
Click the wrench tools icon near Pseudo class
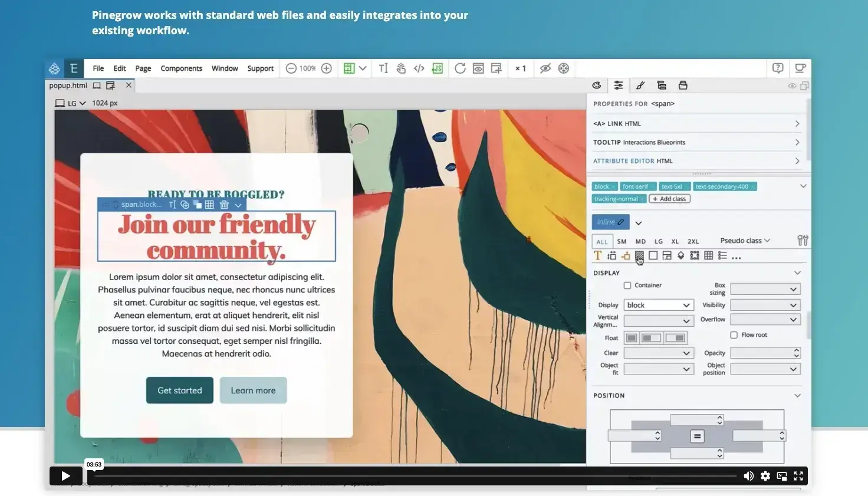pyautogui.click(x=803, y=241)
